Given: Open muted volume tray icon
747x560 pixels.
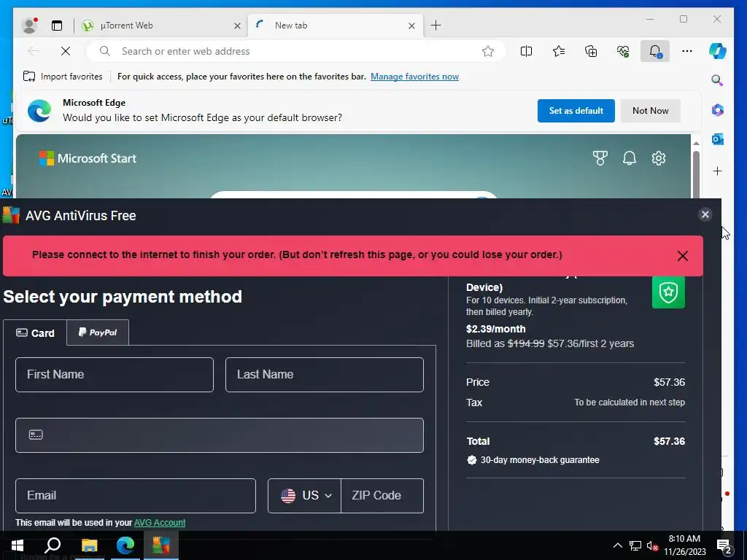Looking at the screenshot, I should click(653, 545).
